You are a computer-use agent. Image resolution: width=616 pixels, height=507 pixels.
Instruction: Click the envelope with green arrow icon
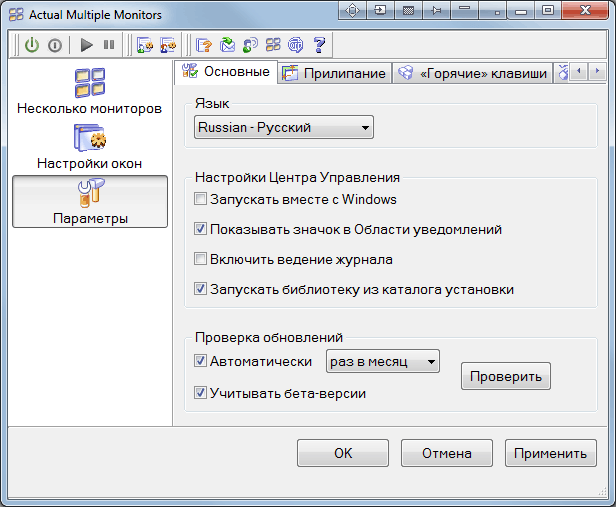coord(227,44)
